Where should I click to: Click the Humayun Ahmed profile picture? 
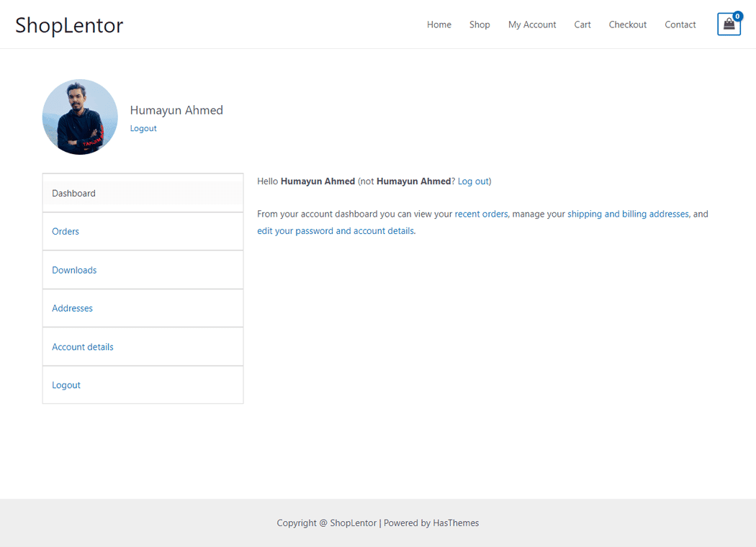pos(80,117)
